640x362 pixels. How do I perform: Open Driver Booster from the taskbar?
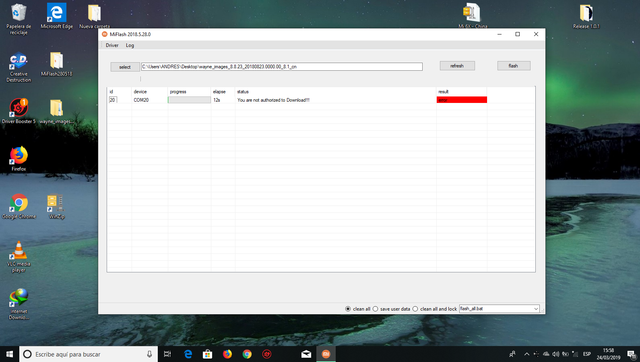(267, 354)
